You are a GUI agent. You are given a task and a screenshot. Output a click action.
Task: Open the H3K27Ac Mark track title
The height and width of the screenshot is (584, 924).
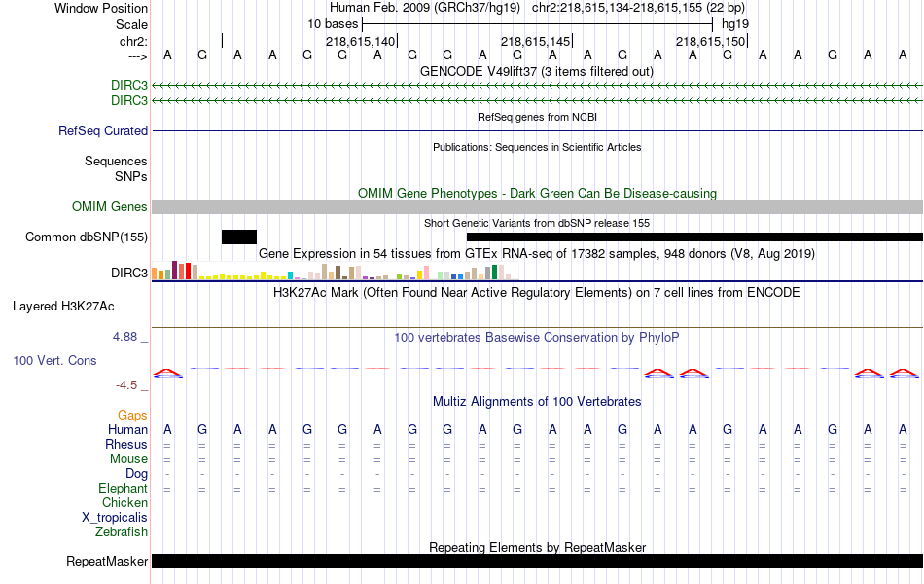[x=536, y=293]
